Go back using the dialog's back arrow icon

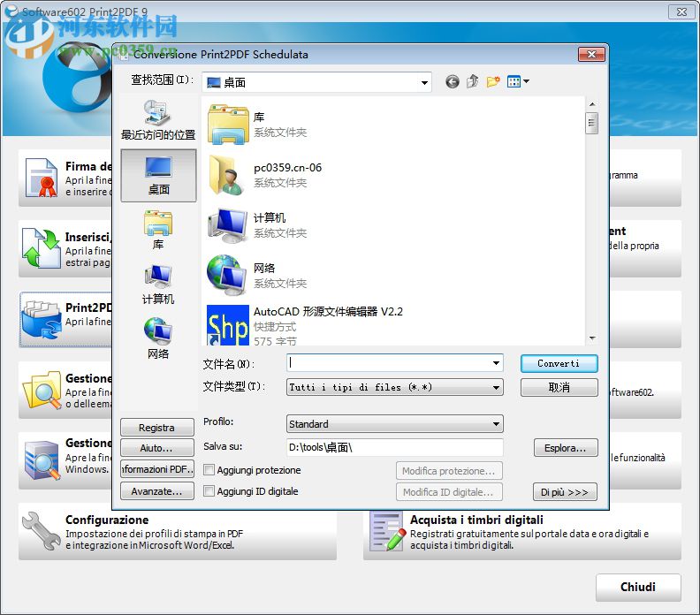coord(453,81)
